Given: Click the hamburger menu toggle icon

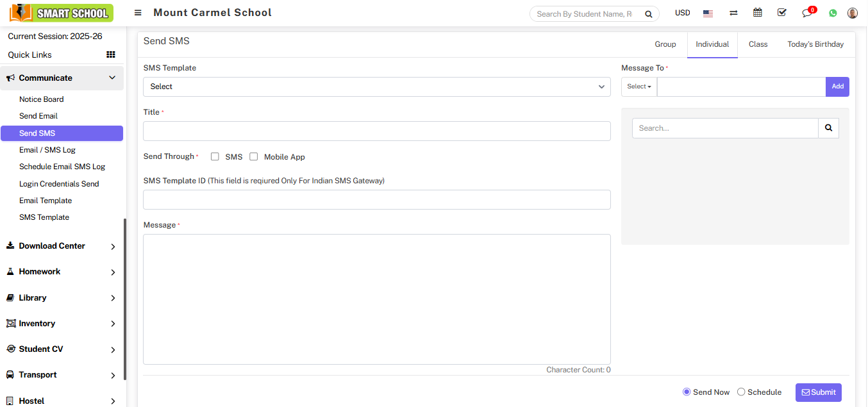Looking at the screenshot, I should click(138, 13).
